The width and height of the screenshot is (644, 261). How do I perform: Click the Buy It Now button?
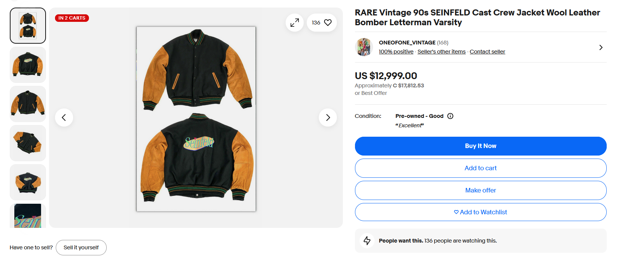tap(480, 146)
